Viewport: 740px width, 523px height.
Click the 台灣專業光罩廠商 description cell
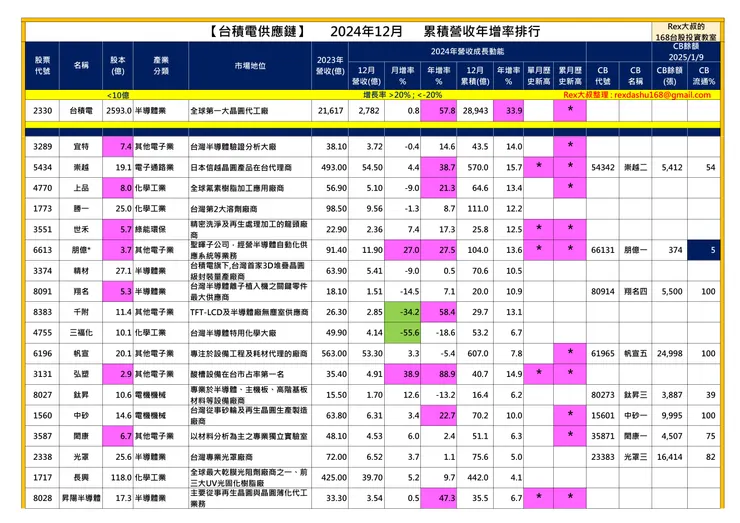(x=250, y=457)
